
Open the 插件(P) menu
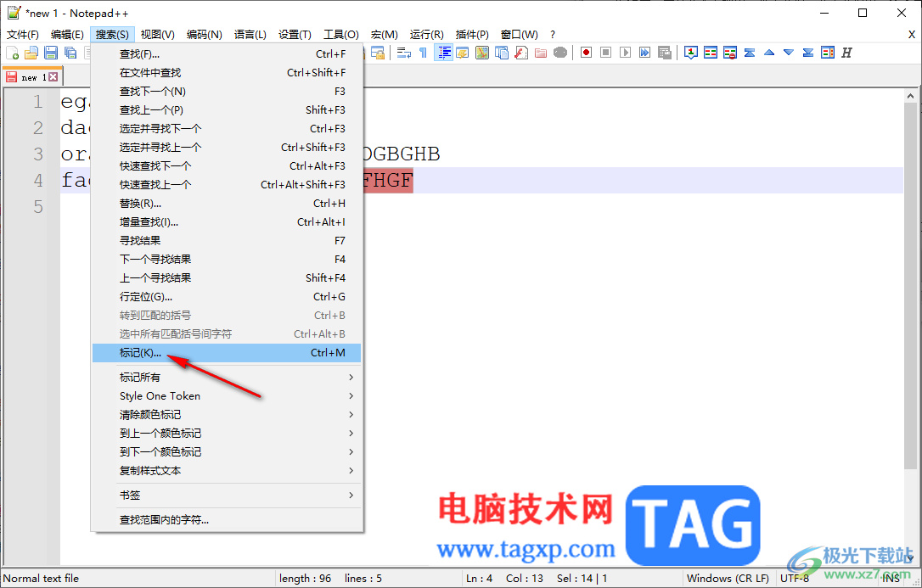coord(472,35)
